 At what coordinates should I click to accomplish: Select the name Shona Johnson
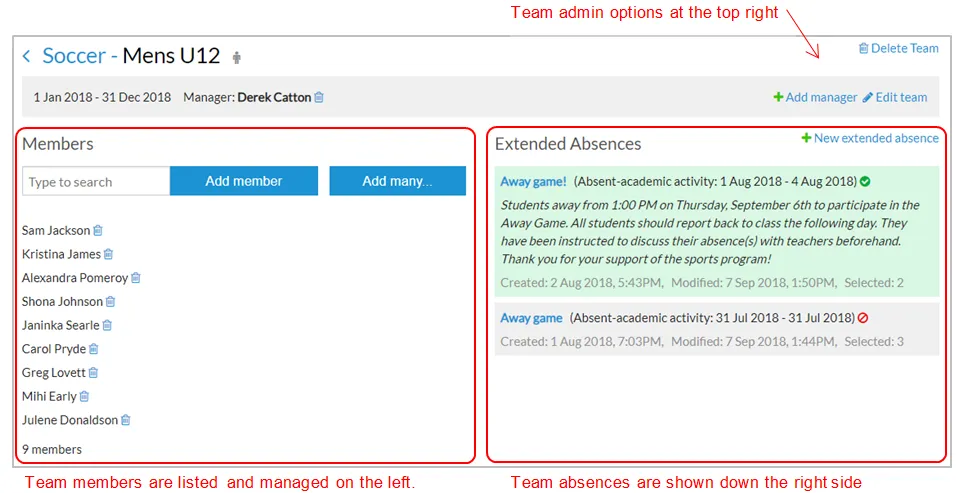point(62,302)
